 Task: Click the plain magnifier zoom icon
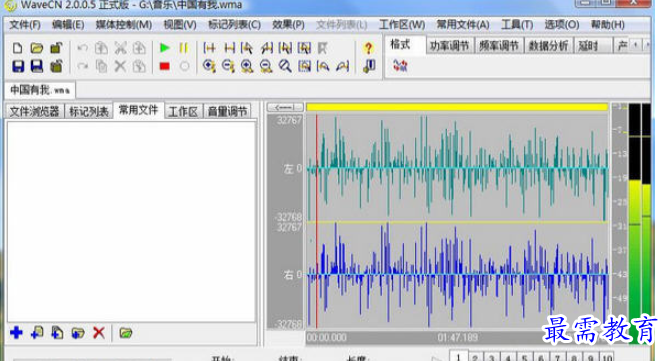coord(285,66)
